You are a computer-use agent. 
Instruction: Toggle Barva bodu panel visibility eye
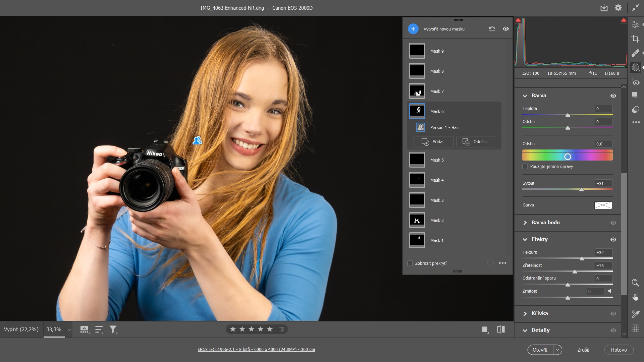coord(613,223)
